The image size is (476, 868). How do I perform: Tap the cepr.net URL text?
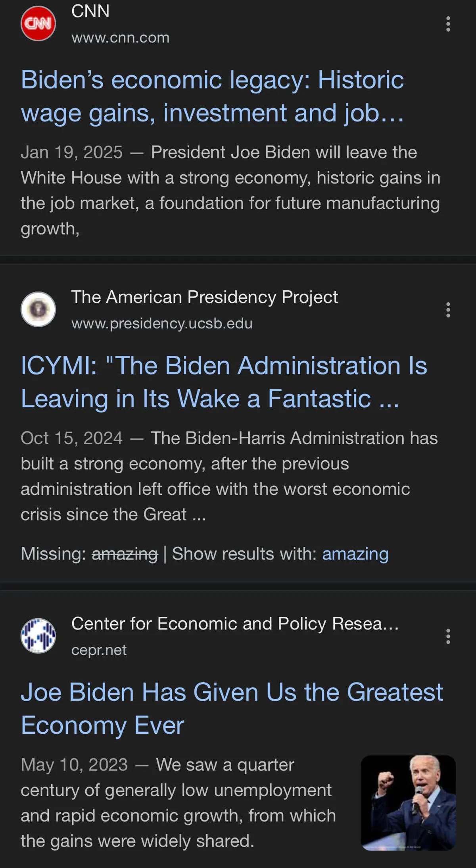(x=99, y=650)
